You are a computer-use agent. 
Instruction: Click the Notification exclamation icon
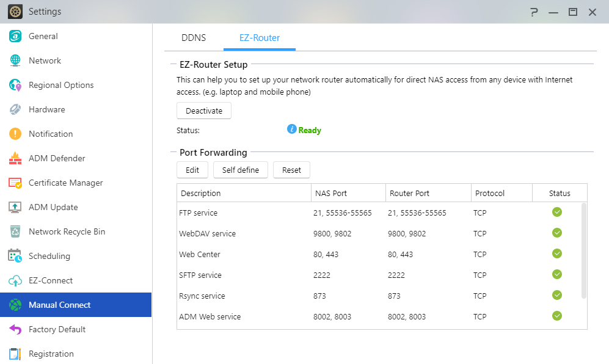pos(15,134)
